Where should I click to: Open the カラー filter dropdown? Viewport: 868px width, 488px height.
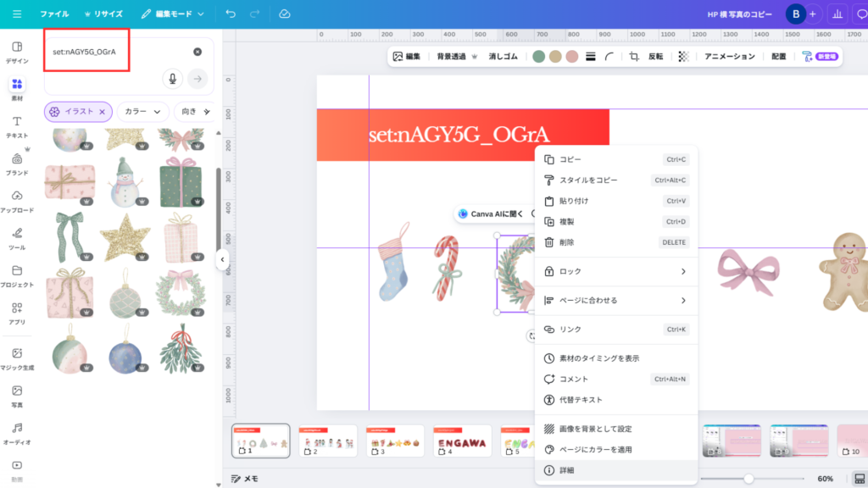tap(142, 111)
